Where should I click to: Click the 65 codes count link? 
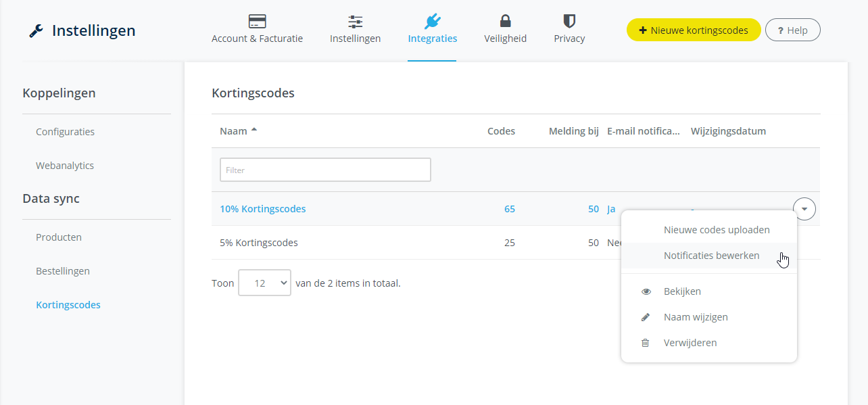click(x=509, y=209)
